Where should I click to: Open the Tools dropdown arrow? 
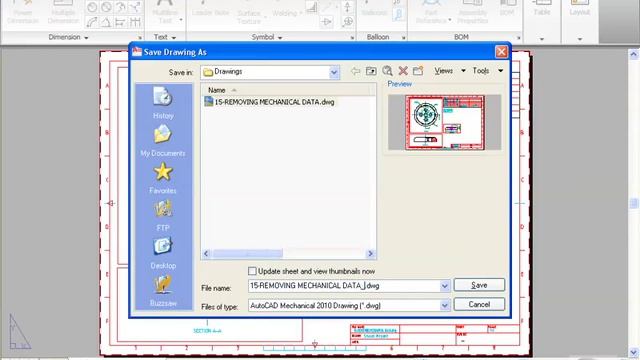point(500,71)
